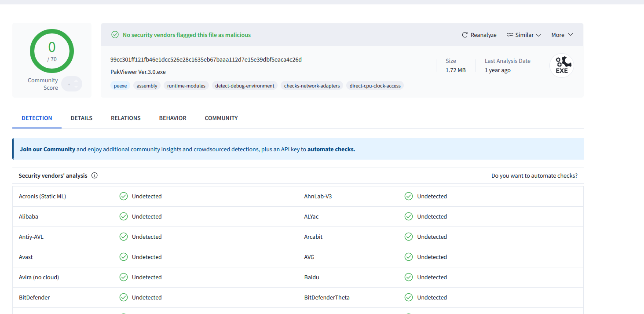Screen dimensions: 644x314
Task: Open the More dropdown menu
Action: click(562, 35)
